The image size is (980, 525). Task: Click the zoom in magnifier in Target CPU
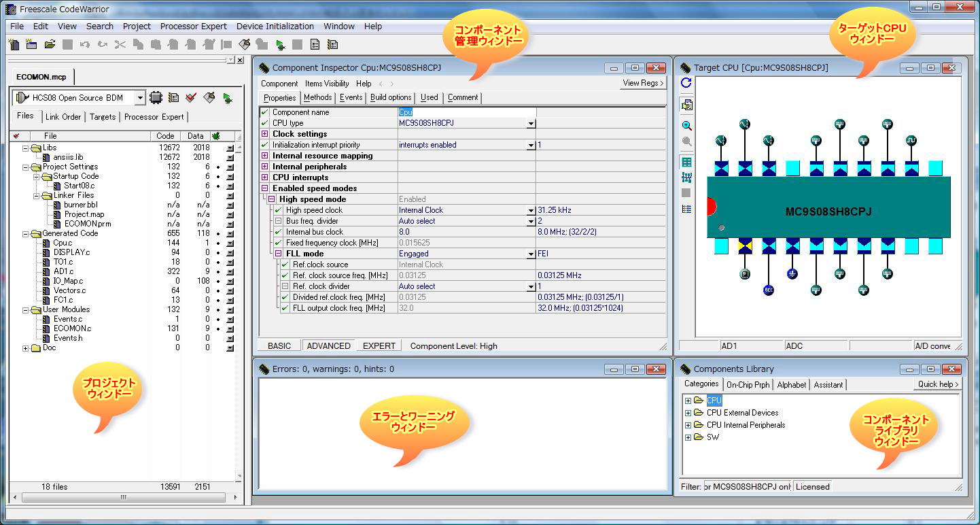click(x=686, y=126)
